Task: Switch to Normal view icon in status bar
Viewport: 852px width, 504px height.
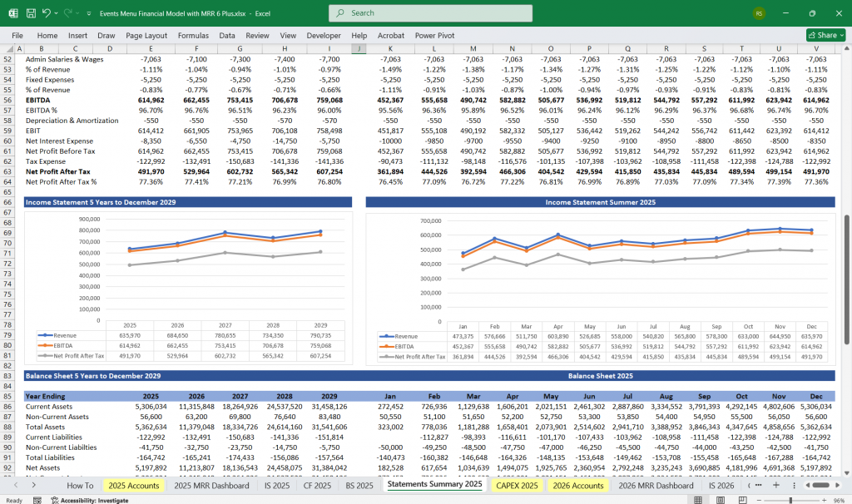Action: click(697, 499)
